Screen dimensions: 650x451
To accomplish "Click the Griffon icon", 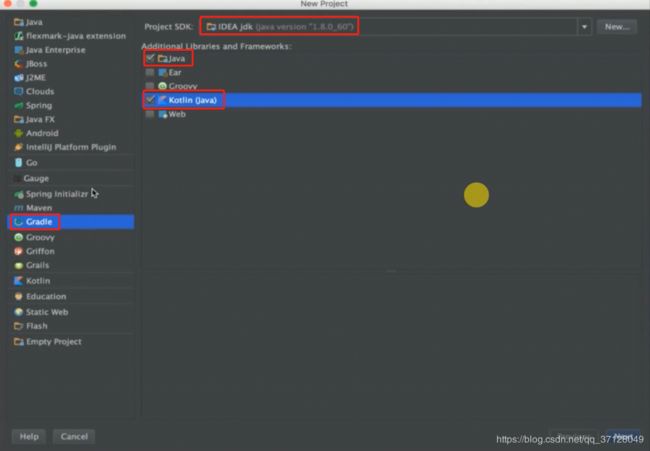I will click(19, 251).
